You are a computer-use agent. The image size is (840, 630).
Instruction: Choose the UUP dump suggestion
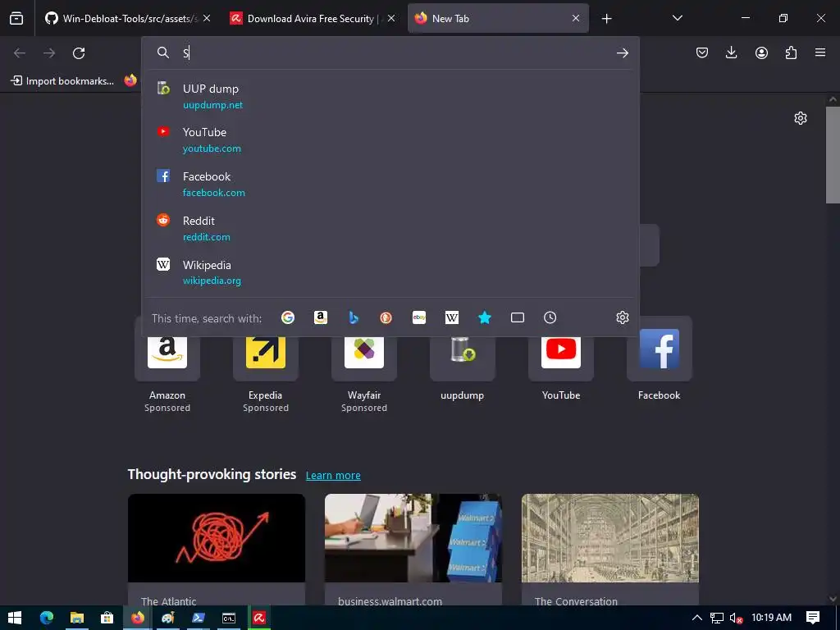(x=390, y=97)
